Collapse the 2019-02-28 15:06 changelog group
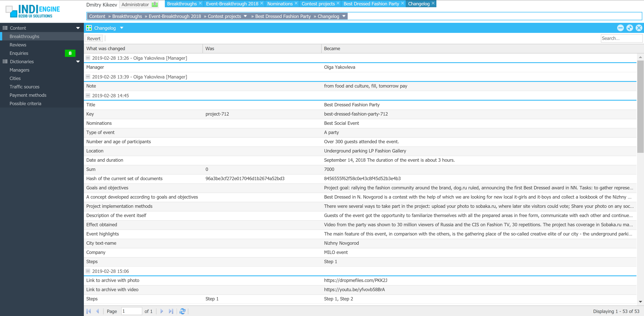 [x=88, y=271]
